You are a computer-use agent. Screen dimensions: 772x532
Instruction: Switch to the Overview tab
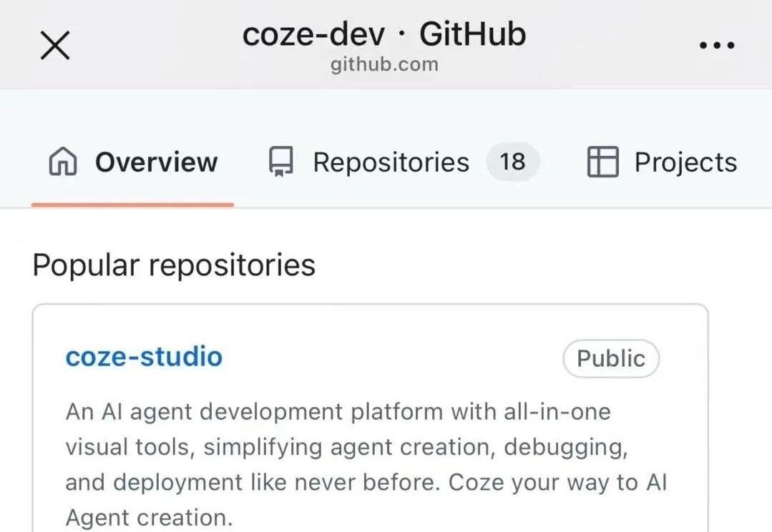click(133, 162)
